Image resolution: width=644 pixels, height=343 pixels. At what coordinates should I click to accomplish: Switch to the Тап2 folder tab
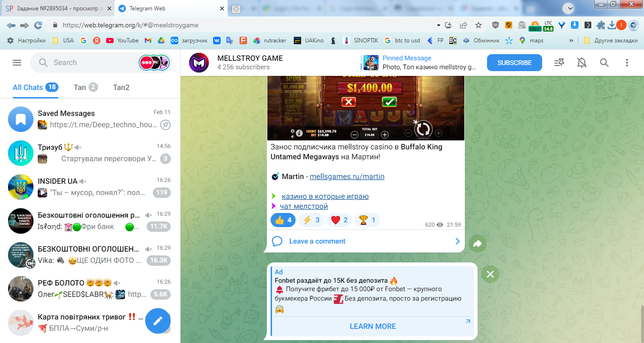point(121,87)
